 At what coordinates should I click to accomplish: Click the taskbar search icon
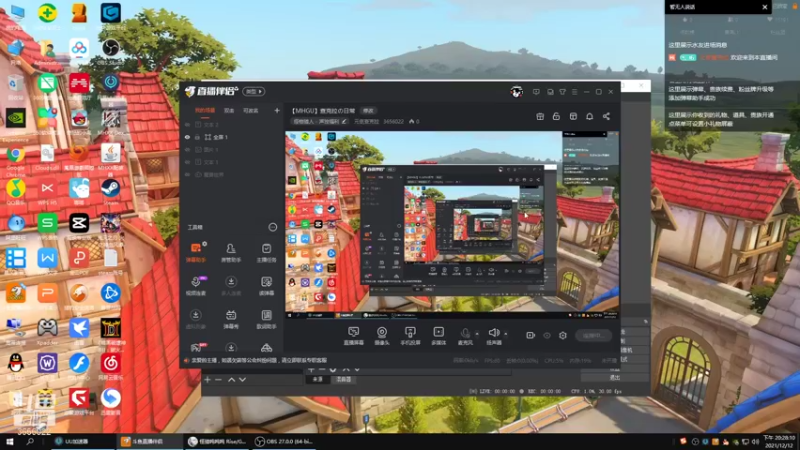(30, 441)
